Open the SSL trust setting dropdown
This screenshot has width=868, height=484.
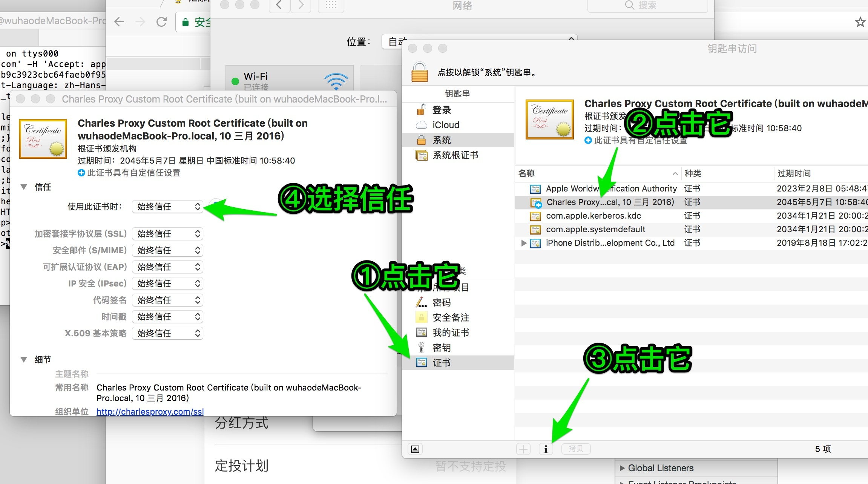(x=167, y=234)
